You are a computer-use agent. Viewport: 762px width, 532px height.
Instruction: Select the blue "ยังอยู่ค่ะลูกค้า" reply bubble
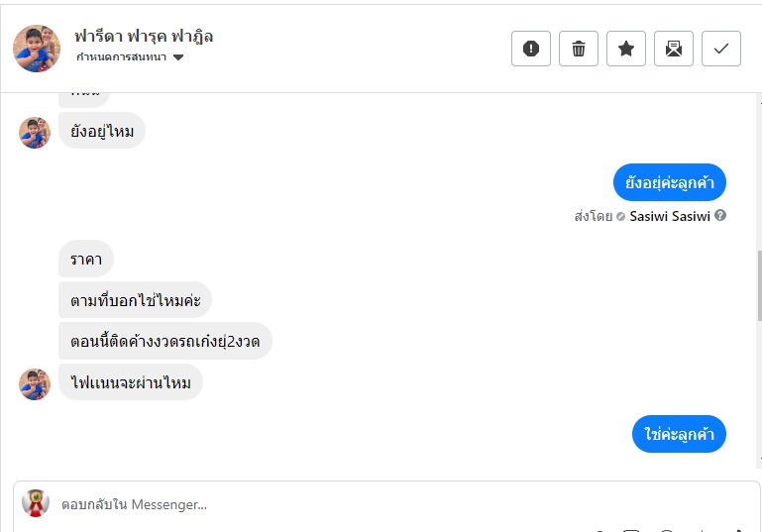[670, 182]
